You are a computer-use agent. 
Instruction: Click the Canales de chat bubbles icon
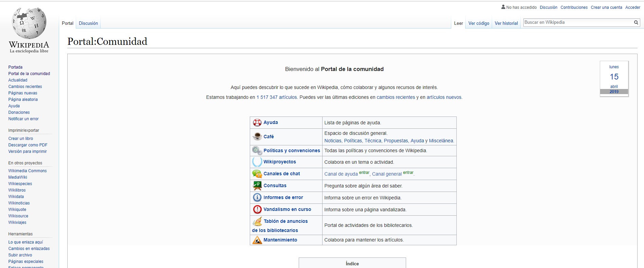[257, 174]
